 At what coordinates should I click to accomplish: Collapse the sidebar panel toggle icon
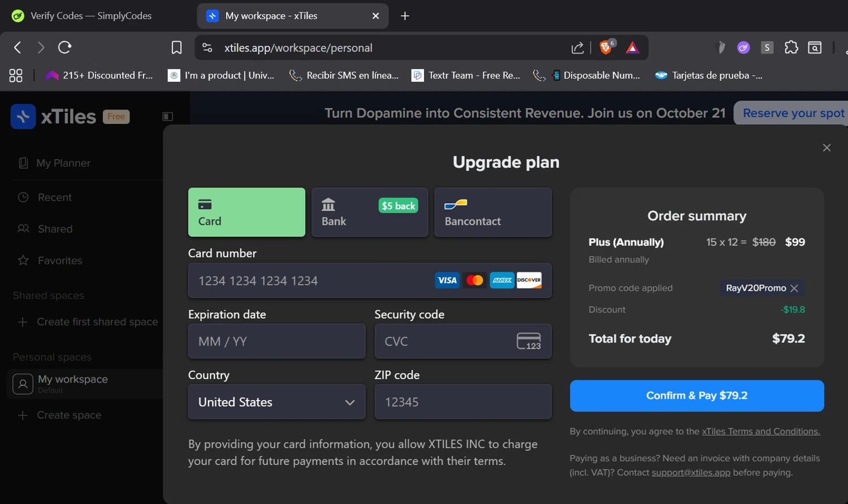[x=167, y=116]
